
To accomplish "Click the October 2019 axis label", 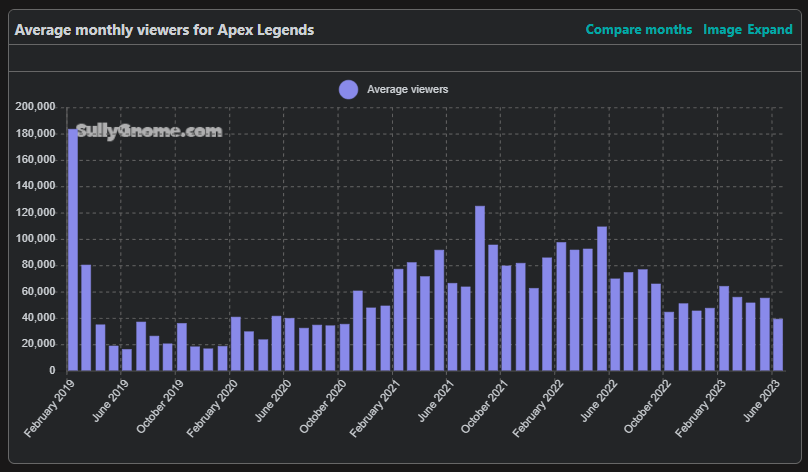I will 160,407.
